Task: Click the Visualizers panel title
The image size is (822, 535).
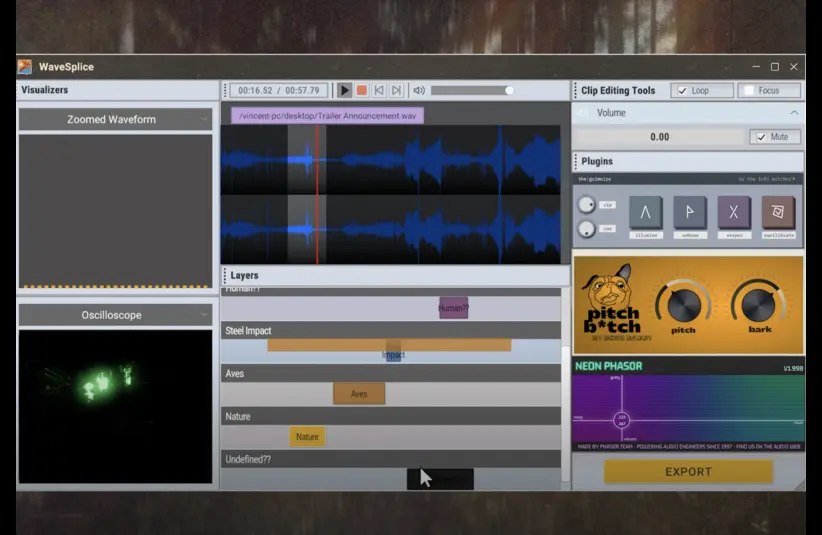Action: point(45,90)
